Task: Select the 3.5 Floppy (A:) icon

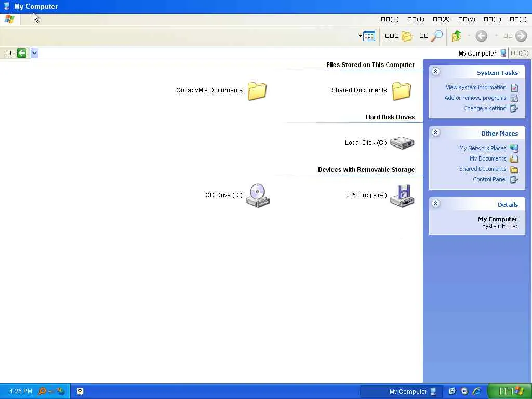Action: tap(402, 195)
